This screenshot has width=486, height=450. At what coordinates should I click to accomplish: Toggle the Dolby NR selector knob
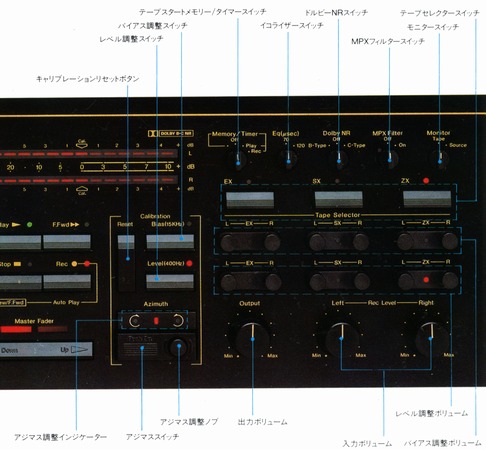coord(339,159)
